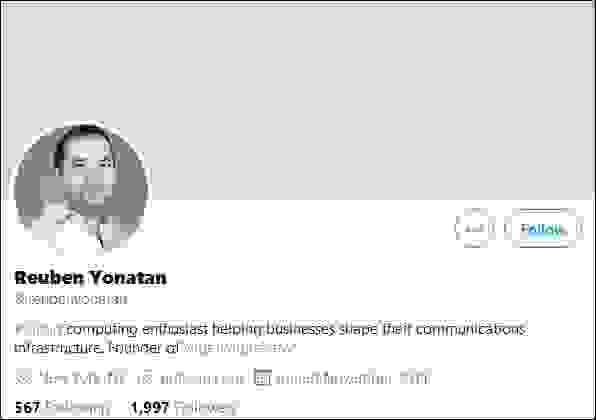
Task: Click the bio text "computing enthusiast helping businesses"
Action: 201,329
